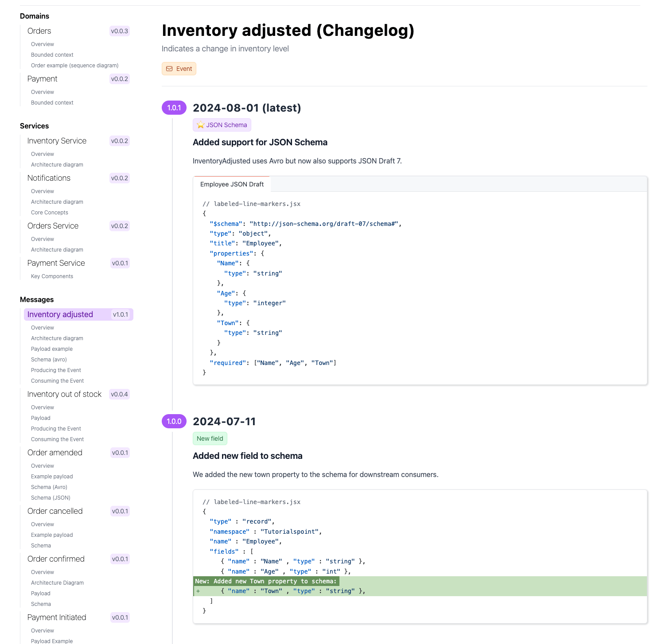This screenshot has height=644, width=670.
Task: Open Payment domain Bounded context
Action: (x=52, y=103)
